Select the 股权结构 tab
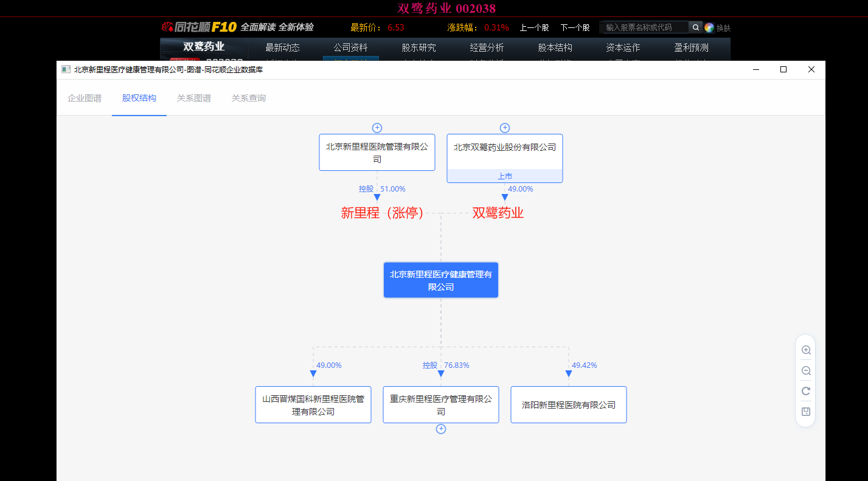Image resolution: width=868 pixels, height=481 pixels. point(139,98)
